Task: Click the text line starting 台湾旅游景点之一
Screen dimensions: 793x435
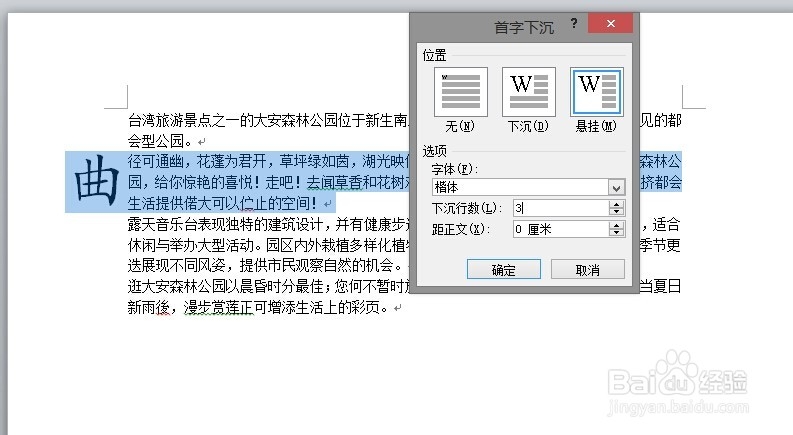Action: coord(268,120)
